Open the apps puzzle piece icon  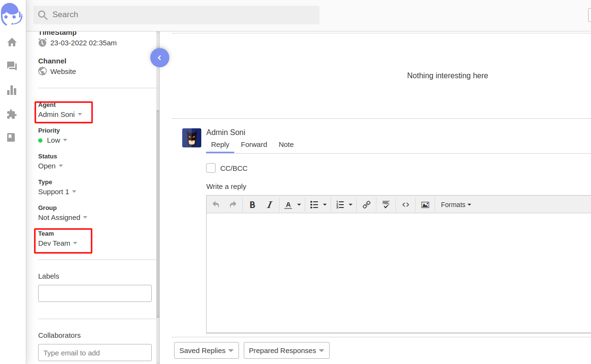12,114
